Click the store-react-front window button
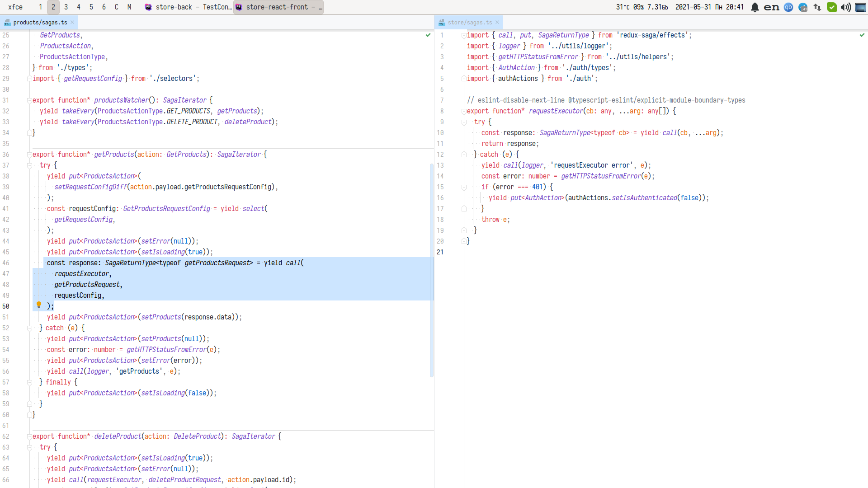This screenshot has width=868, height=488. point(278,7)
